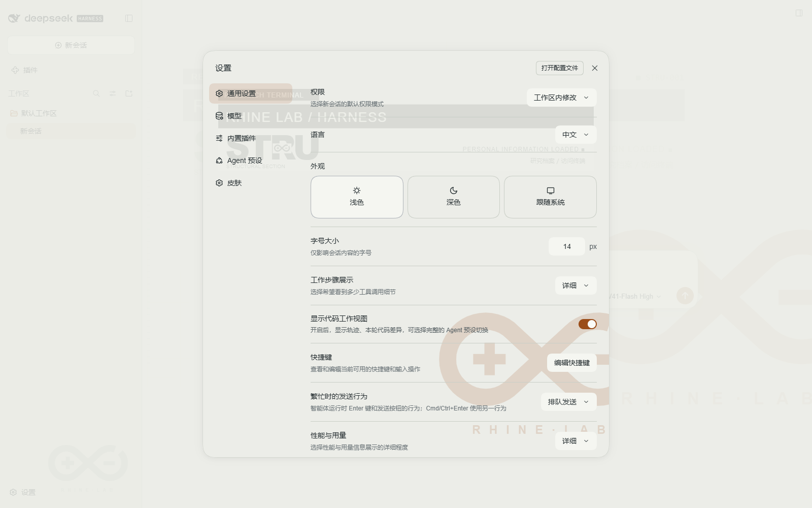Click the 繁忙时的发送行为 label
Screen dimensions: 812x508
pyautogui.click(x=339, y=396)
